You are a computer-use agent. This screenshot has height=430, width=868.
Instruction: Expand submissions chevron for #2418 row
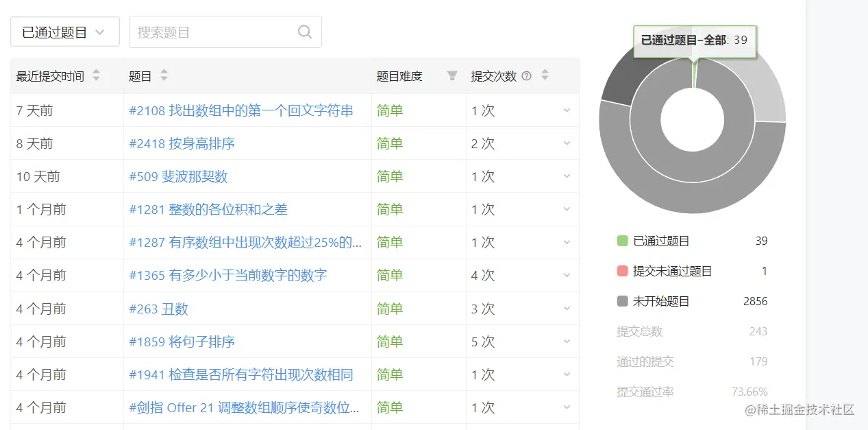point(567,143)
